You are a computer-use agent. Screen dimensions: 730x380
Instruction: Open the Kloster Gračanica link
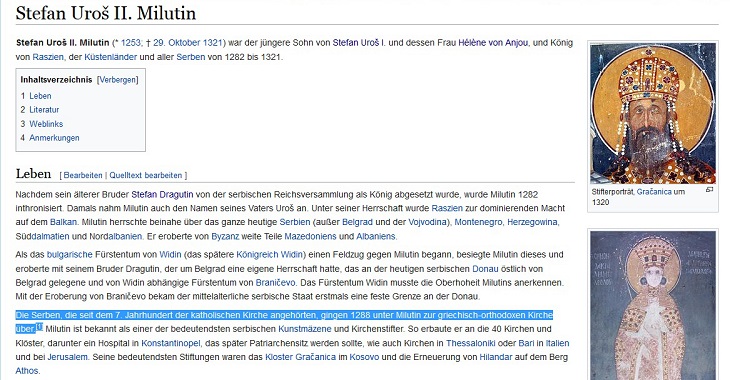click(x=300, y=357)
